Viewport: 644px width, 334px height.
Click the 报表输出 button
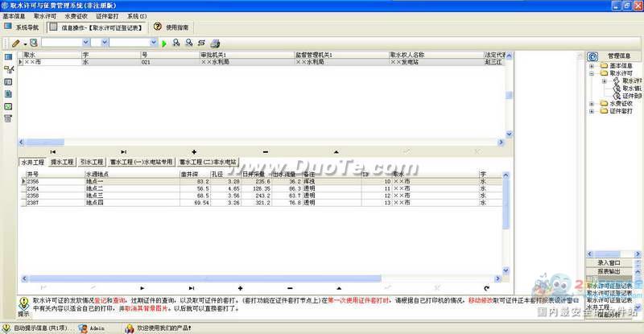tap(609, 271)
